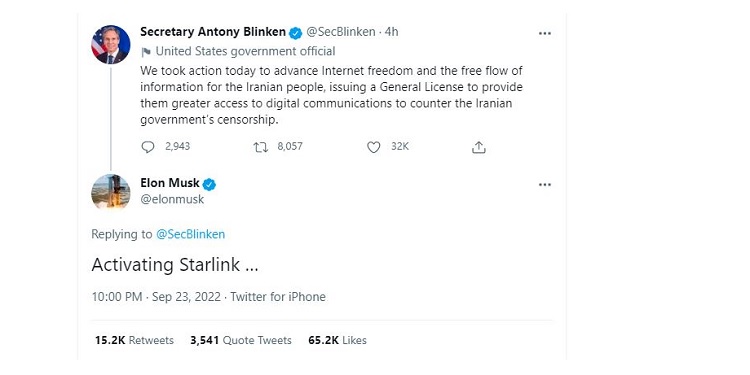Click the @SecBlinken handle beside the name
This screenshot has height=375, width=750.
(341, 32)
